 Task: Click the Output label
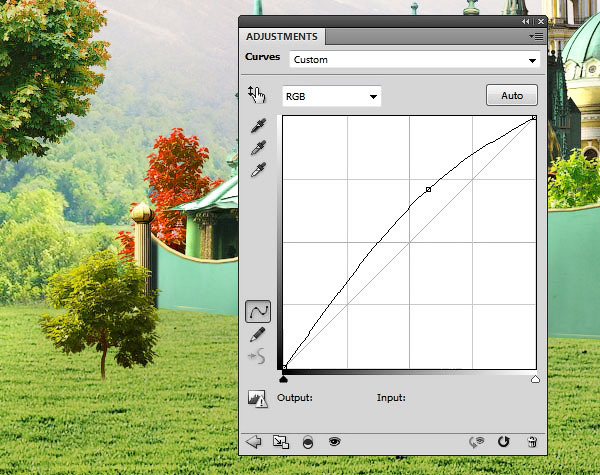coord(295,398)
